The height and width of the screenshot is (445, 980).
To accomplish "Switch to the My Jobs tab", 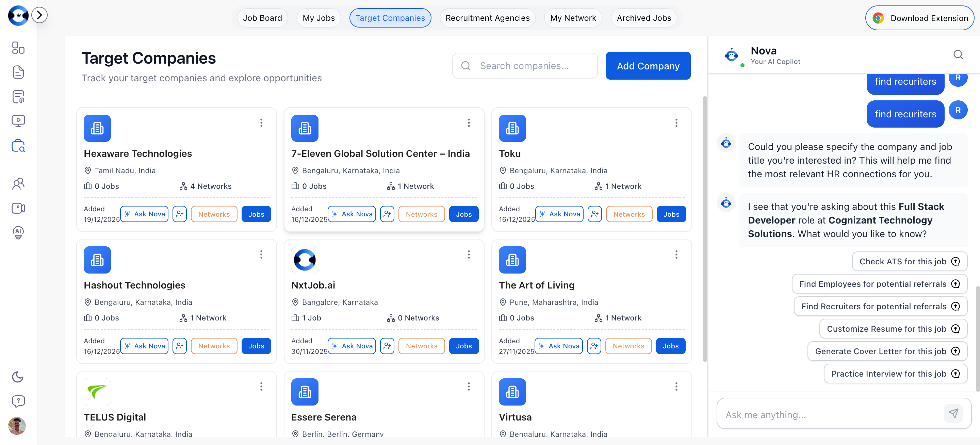I will tap(318, 17).
